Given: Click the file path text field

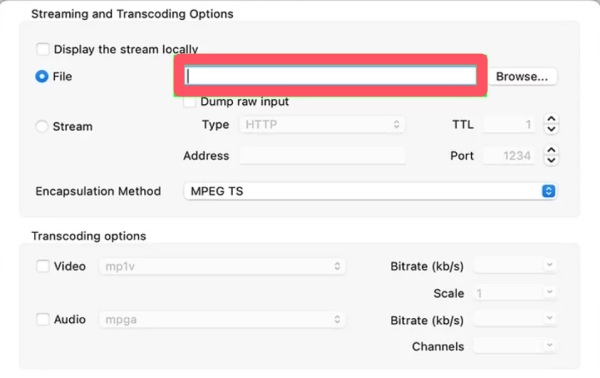Looking at the screenshot, I should pos(331,76).
